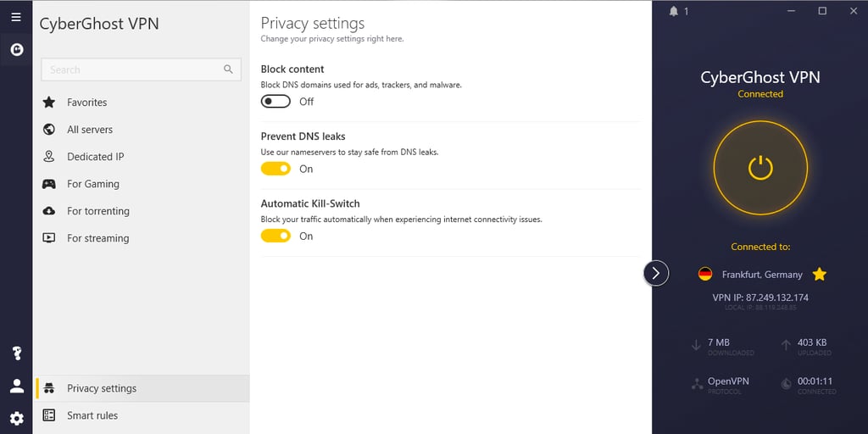
Task: Open the settings gear icon
Action: [17, 419]
